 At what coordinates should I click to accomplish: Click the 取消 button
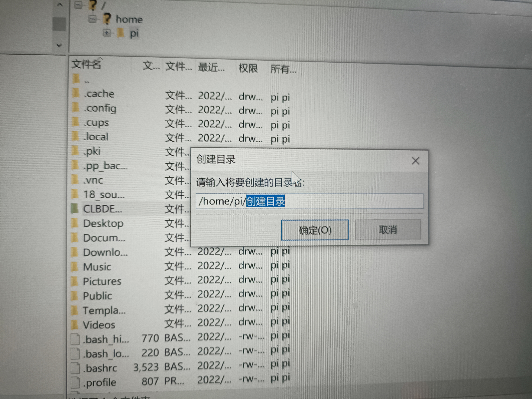coord(388,230)
